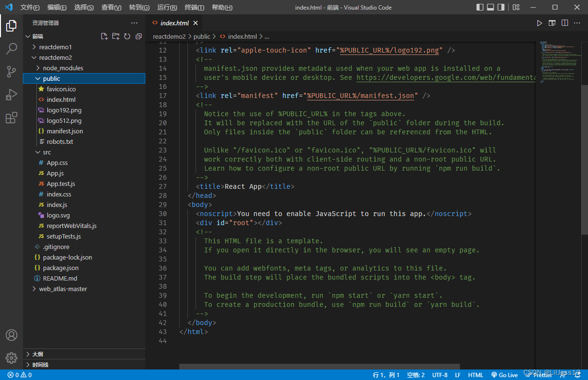Image resolution: width=588 pixels, height=380 pixels.
Task: Expand the node_modules folder
Action: (x=63, y=68)
